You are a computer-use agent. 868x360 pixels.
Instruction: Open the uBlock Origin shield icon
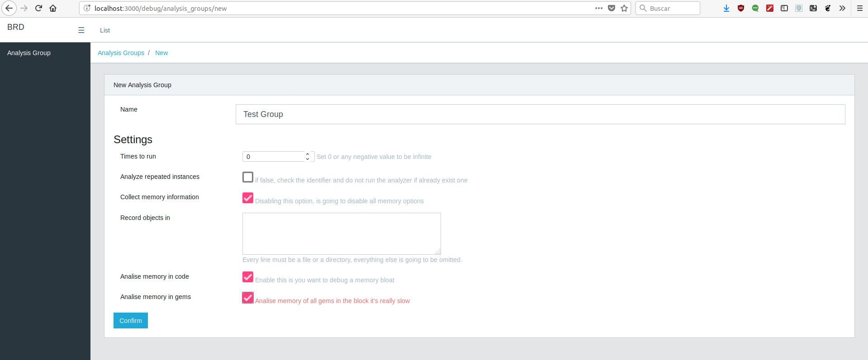741,8
